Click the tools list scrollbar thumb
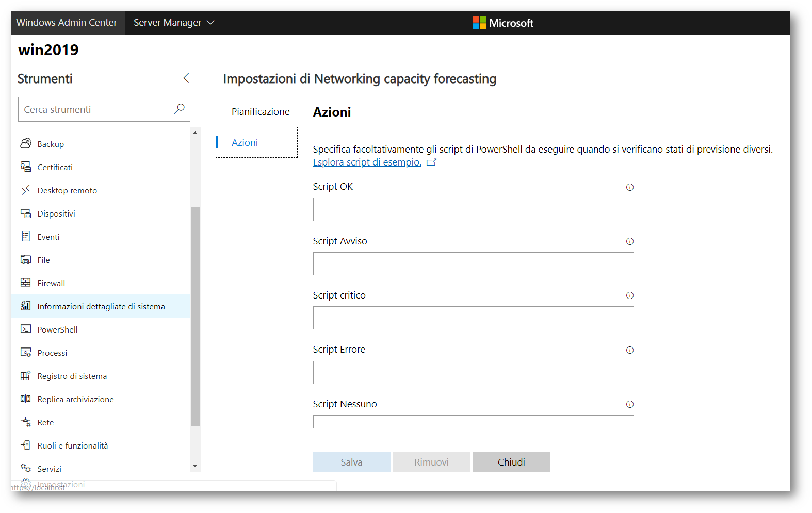This screenshot has width=812, height=513. (195, 316)
